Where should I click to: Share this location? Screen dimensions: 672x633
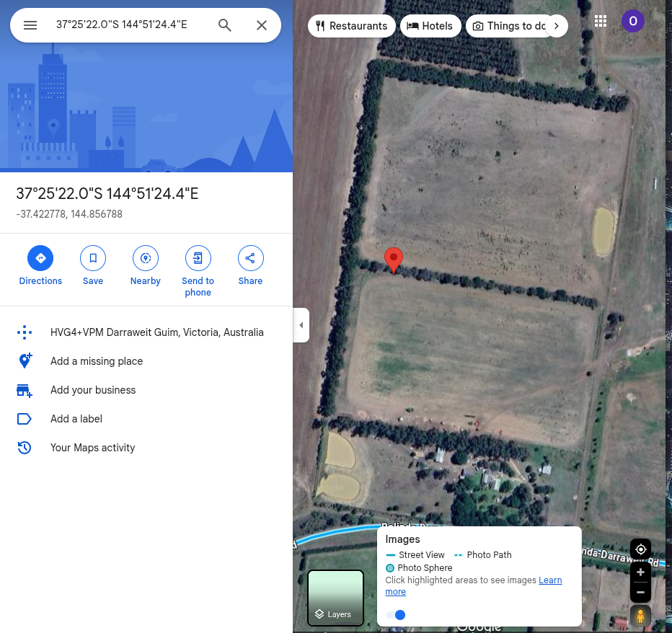click(250, 266)
